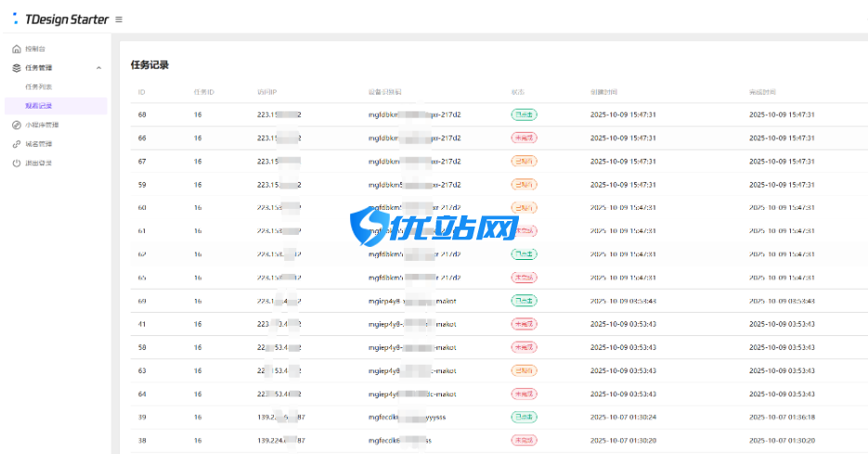
Task: Open the 任务列表 submenu item
Action: [39, 86]
